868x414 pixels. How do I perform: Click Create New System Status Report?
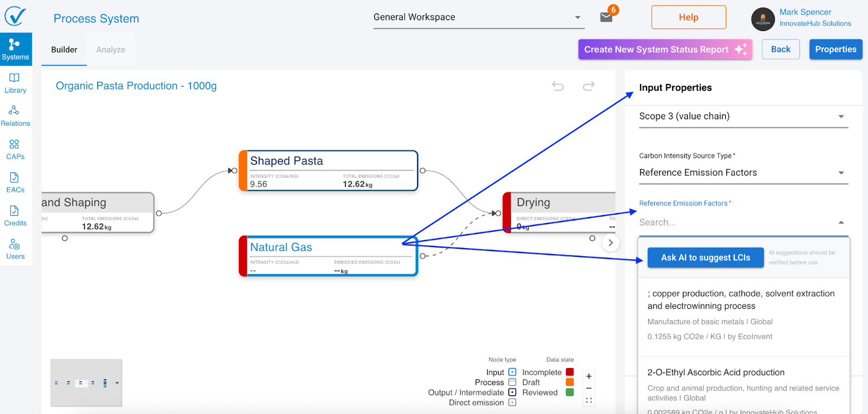pyautogui.click(x=665, y=49)
